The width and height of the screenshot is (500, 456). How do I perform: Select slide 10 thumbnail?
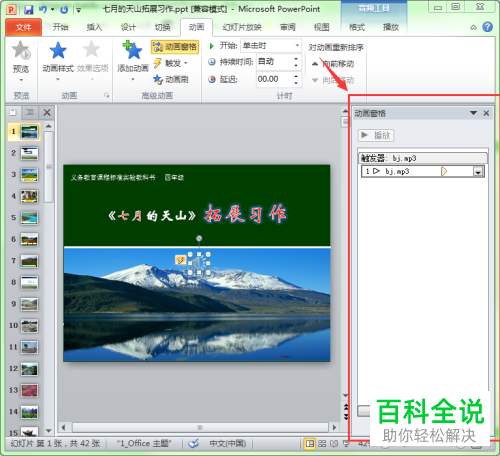click(x=29, y=326)
